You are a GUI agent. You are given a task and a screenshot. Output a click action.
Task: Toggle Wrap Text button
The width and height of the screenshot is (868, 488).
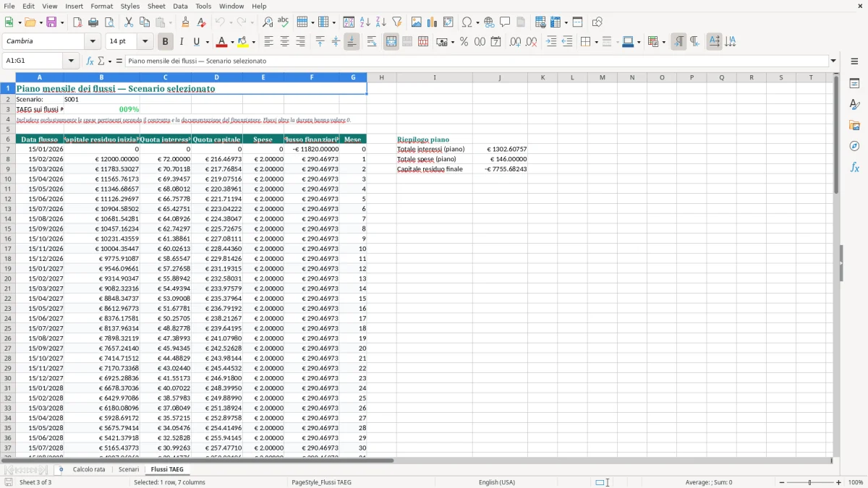(x=372, y=42)
